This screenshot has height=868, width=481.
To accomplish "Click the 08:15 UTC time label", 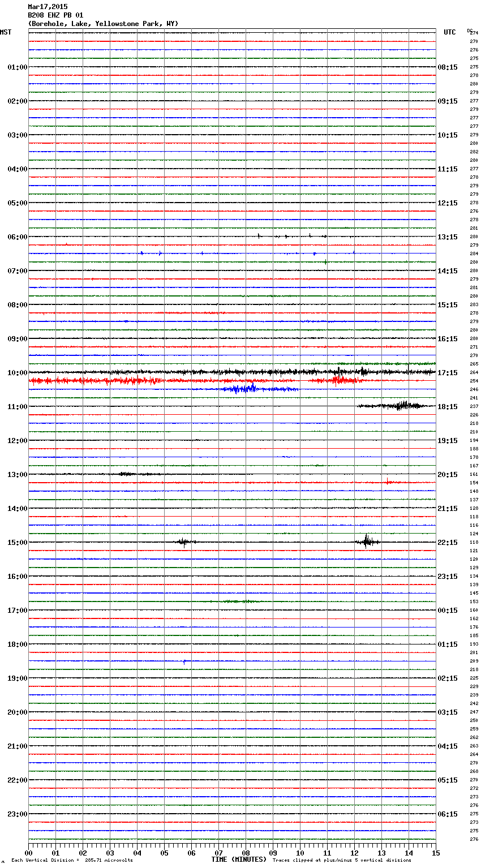I will tap(448, 67).
